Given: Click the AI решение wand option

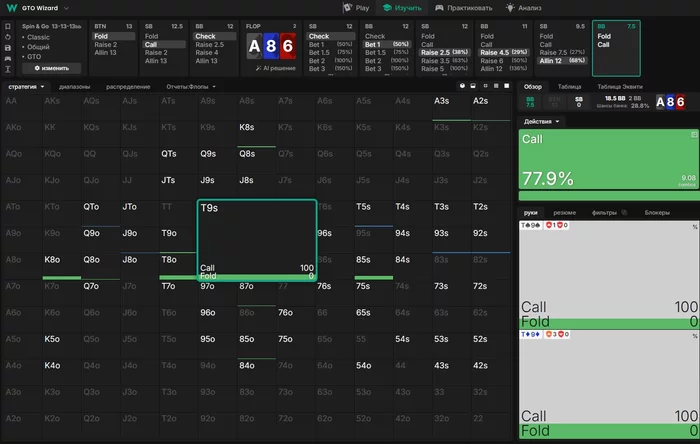Looking at the screenshot, I should pyautogui.click(x=275, y=68).
